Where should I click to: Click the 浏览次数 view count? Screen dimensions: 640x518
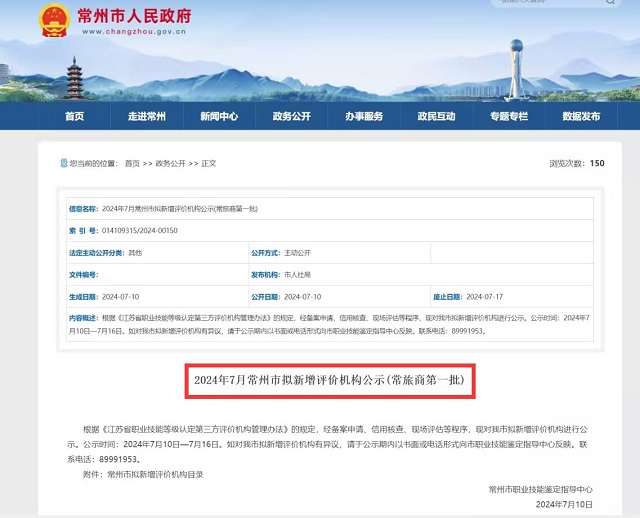577,163
